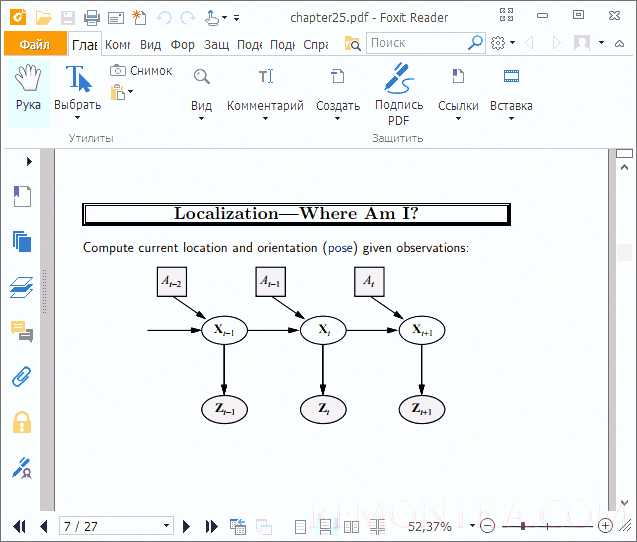Print the document with printer icon
Image resolution: width=637 pixels, height=542 pixels.
point(92,18)
